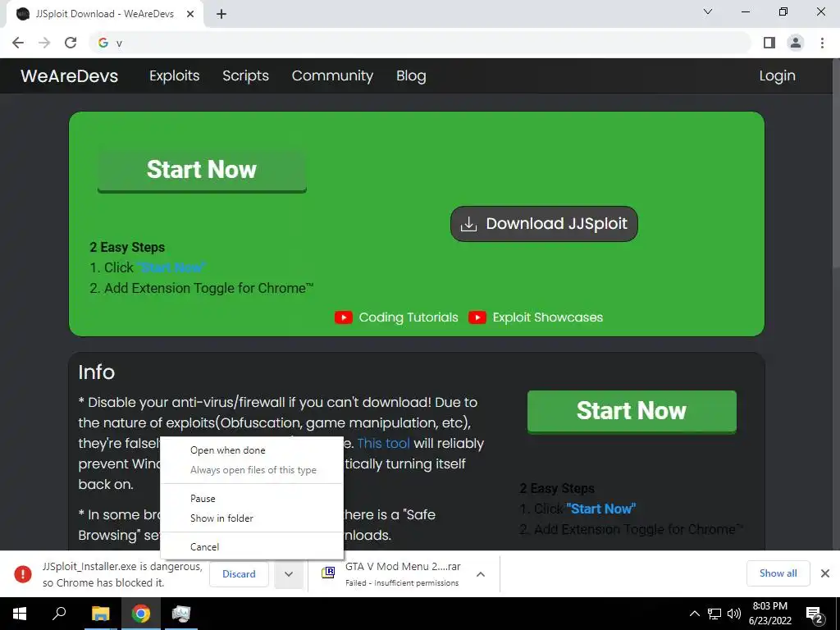Open the notification center icon
The height and width of the screenshot is (630, 840).
coord(814,614)
